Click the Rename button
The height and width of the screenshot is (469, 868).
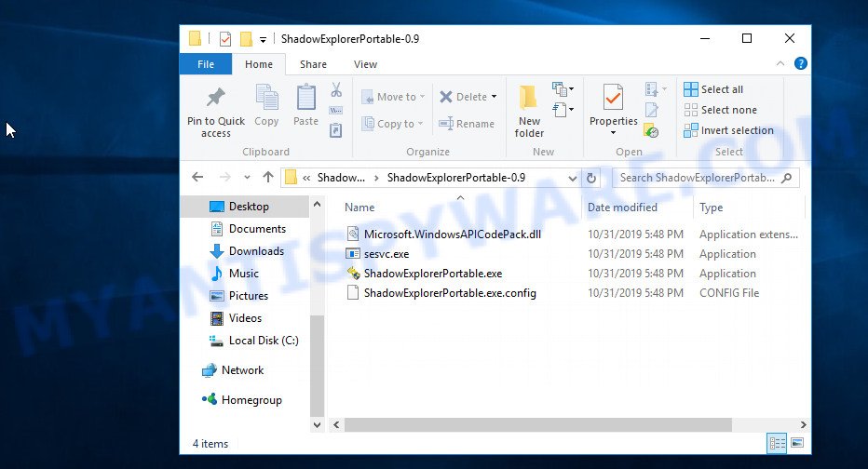click(466, 124)
